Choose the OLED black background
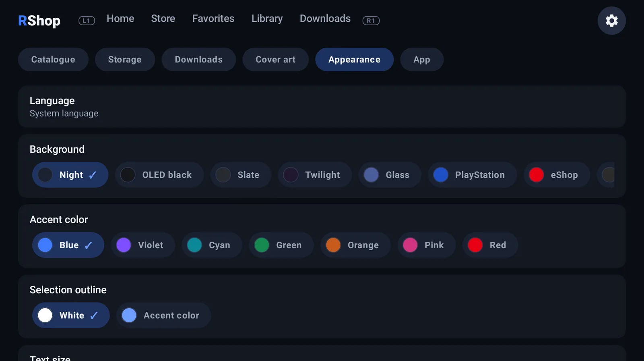The height and width of the screenshot is (361, 644). (159, 175)
